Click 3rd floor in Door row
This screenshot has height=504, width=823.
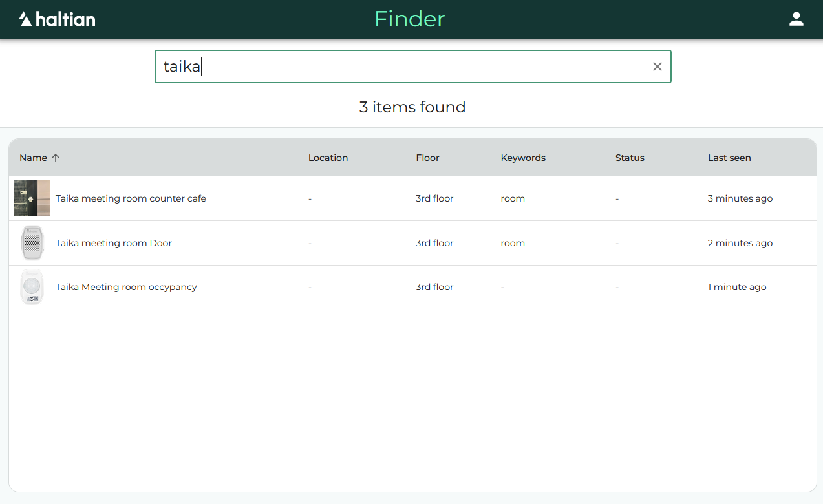pos(434,243)
